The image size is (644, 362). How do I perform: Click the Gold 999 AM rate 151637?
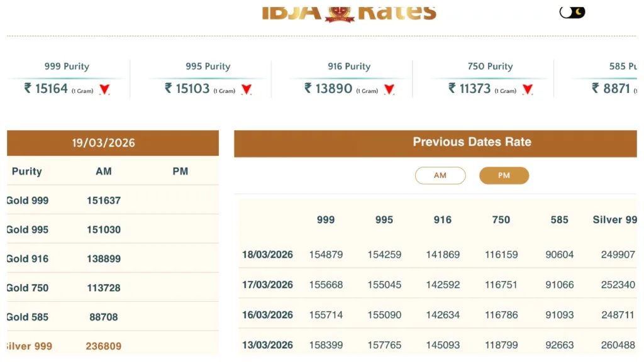pyautogui.click(x=104, y=200)
